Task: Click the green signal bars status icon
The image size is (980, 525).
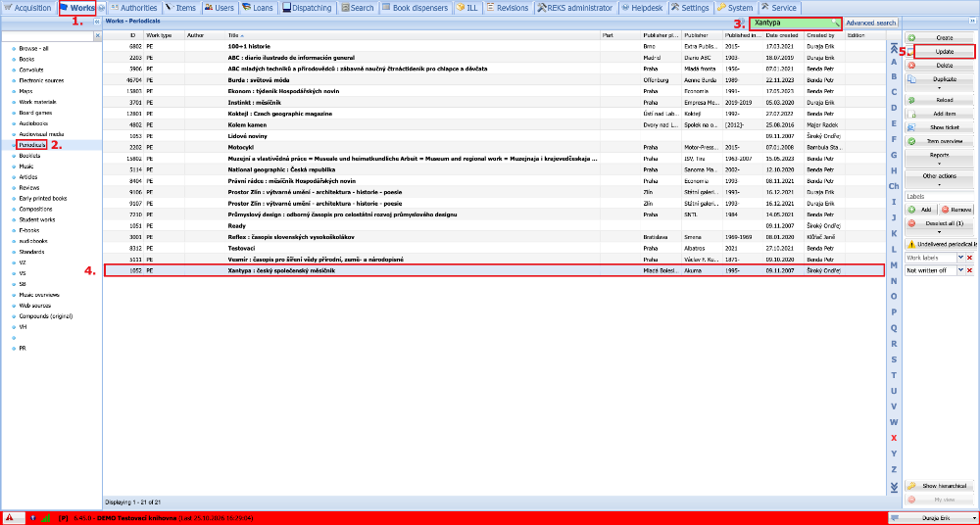Action: coord(45,518)
